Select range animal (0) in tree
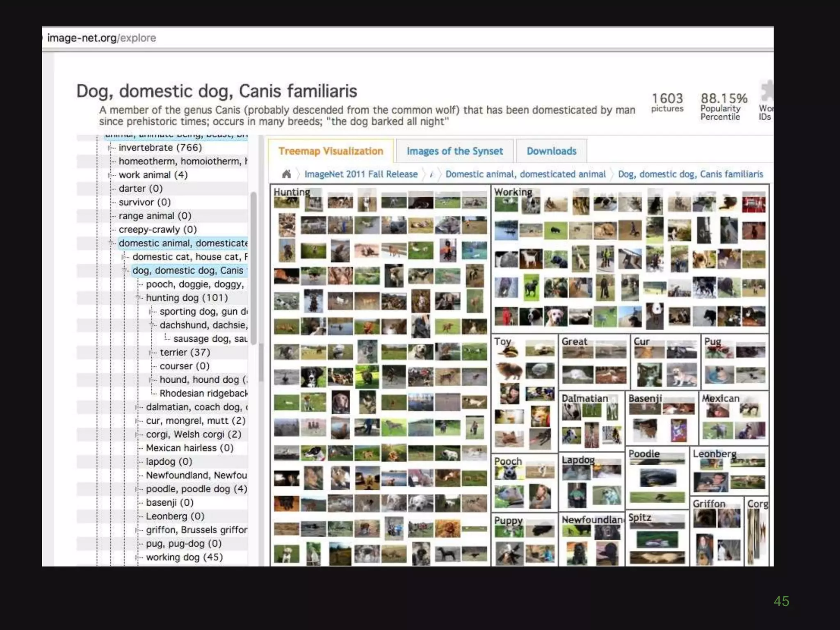Image resolution: width=840 pixels, height=630 pixels. 155,216
